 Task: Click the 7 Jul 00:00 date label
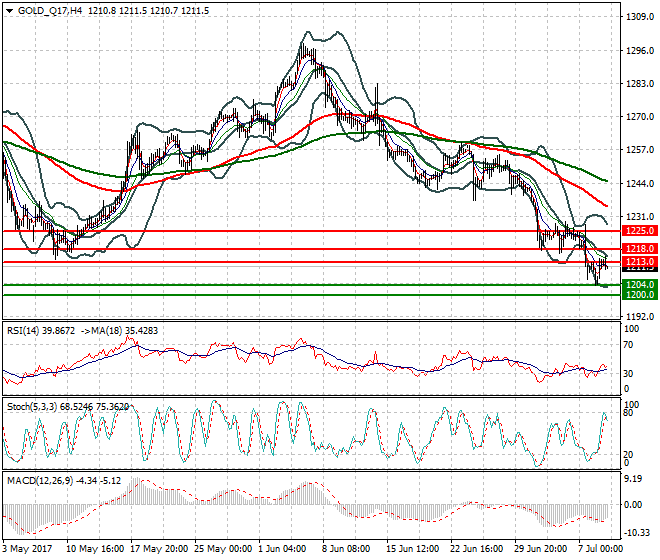pyautogui.click(x=600, y=549)
